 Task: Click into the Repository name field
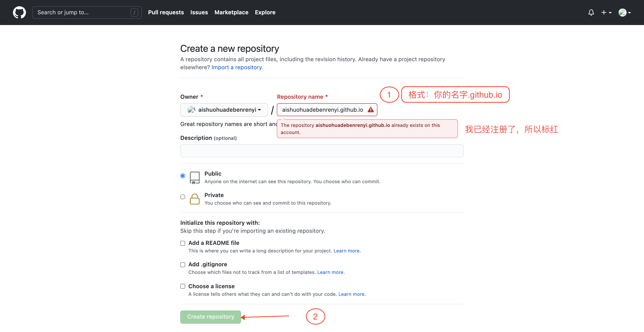327,110
